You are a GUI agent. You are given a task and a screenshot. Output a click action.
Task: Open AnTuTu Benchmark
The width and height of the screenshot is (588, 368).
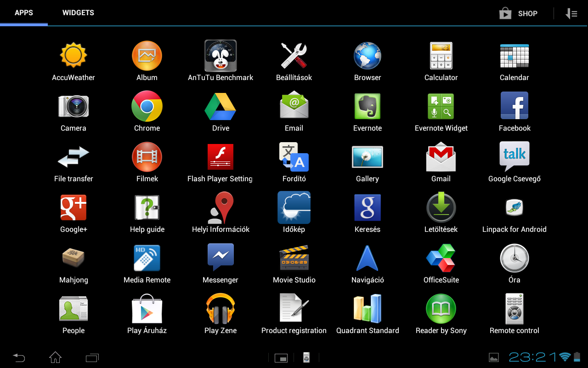220,61
